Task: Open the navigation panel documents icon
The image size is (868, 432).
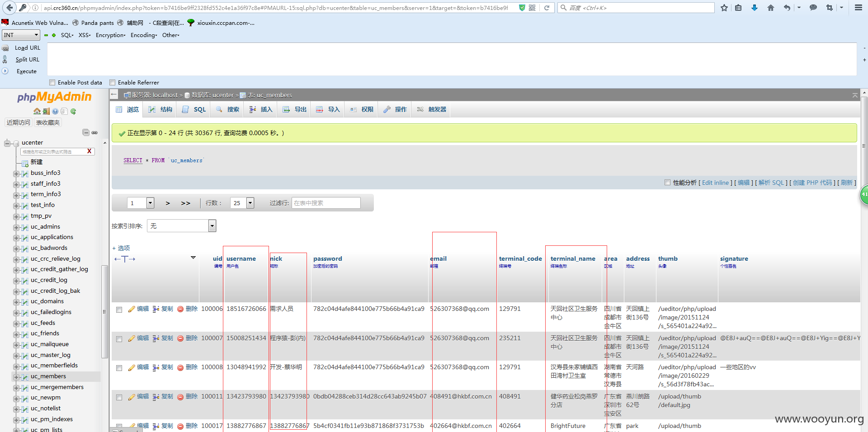Action: click(64, 111)
